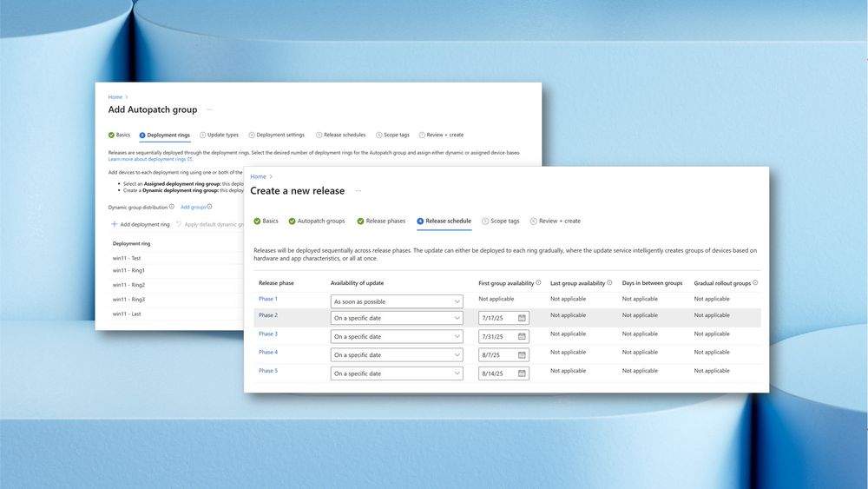Screen dimensions: 868x489
Task: Click the plus icon Add deployment ring
Action: pyautogui.click(x=115, y=224)
